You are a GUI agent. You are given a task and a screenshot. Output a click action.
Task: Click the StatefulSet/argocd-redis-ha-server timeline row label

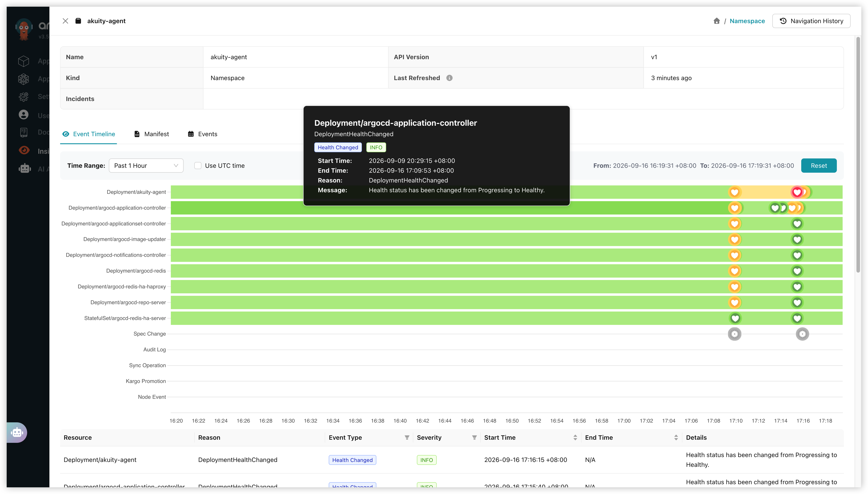pyautogui.click(x=125, y=318)
